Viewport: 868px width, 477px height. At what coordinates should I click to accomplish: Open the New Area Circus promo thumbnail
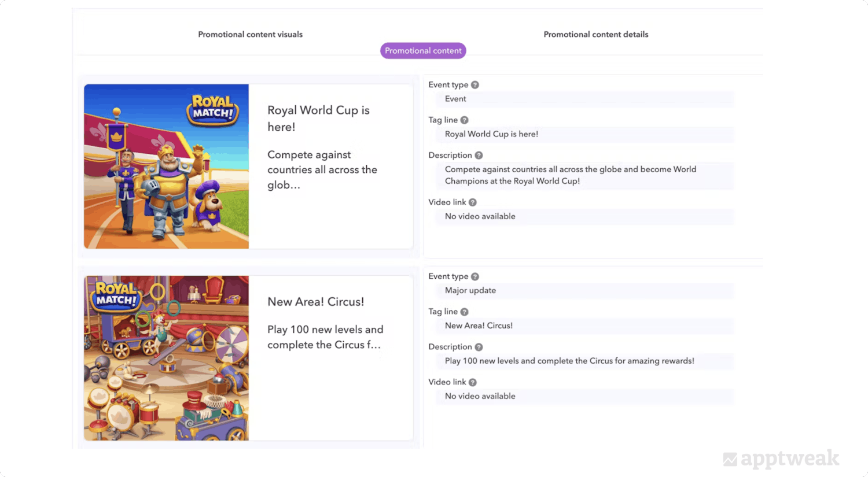tap(166, 358)
